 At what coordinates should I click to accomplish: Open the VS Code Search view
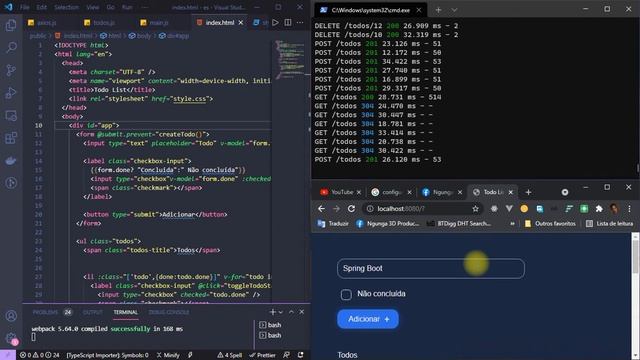click(11, 47)
